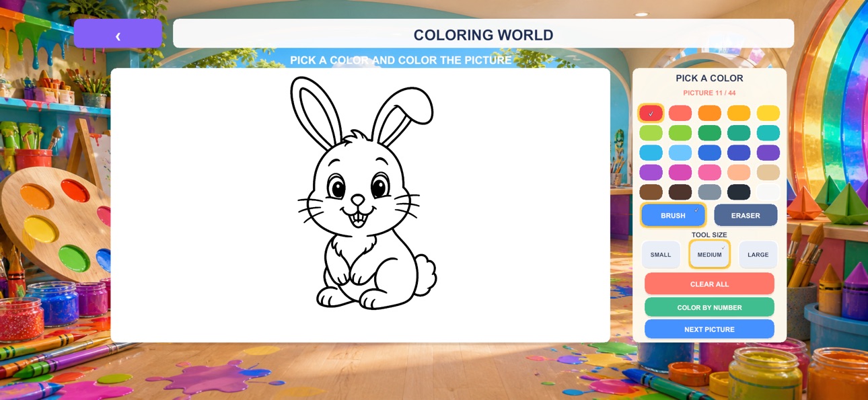Select the medium green color swatch

point(709,133)
